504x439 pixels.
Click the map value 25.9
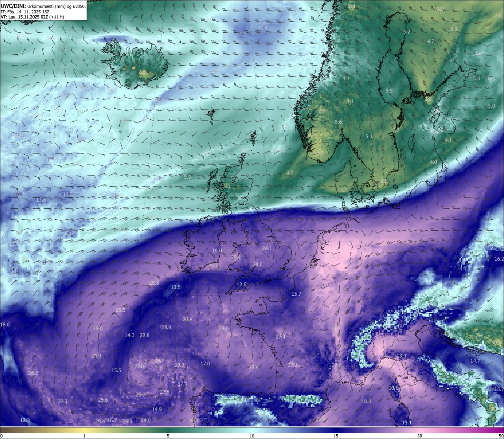pyautogui.click(x=254, y=368)
